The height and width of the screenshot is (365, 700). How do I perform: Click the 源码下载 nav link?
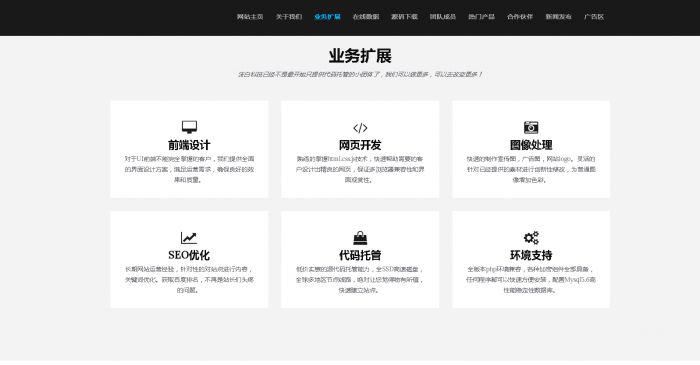pos(404,17)
